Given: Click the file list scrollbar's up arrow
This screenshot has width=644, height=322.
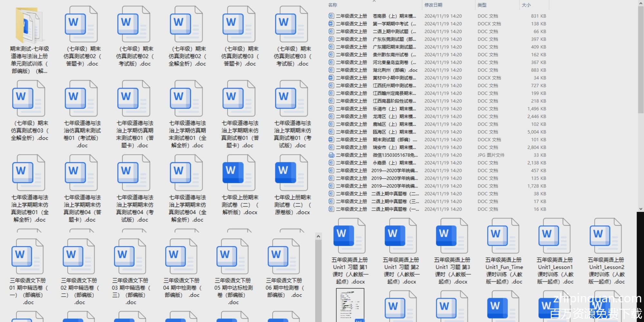Looking at the screenshot, I should (x=641, y=3).
